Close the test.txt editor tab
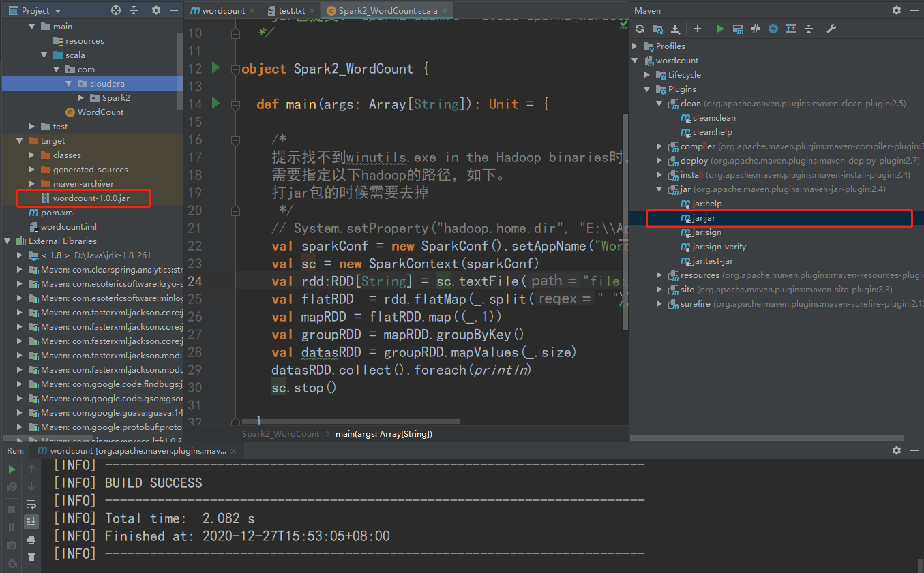The height and width of the screenshot is (573, 924). pos(313,11)
